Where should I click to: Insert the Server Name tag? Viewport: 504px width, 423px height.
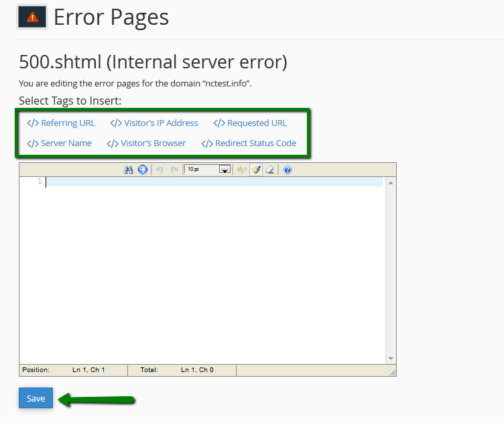point(60,143)
